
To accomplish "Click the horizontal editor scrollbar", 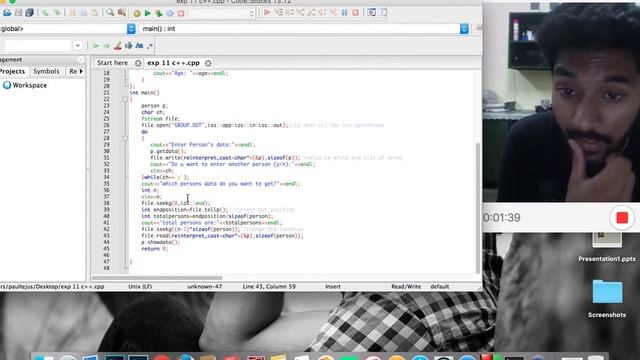I will (157, 278).
